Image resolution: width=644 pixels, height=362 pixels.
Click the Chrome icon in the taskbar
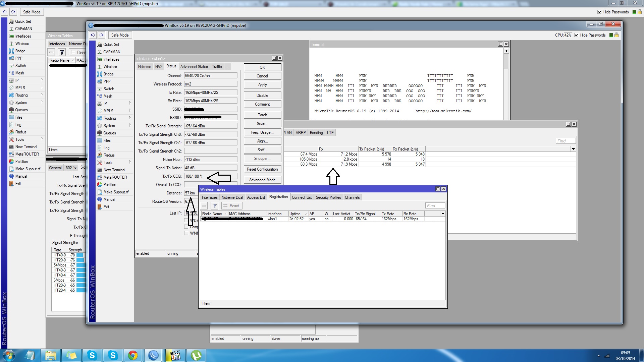[x=133, y=355]
